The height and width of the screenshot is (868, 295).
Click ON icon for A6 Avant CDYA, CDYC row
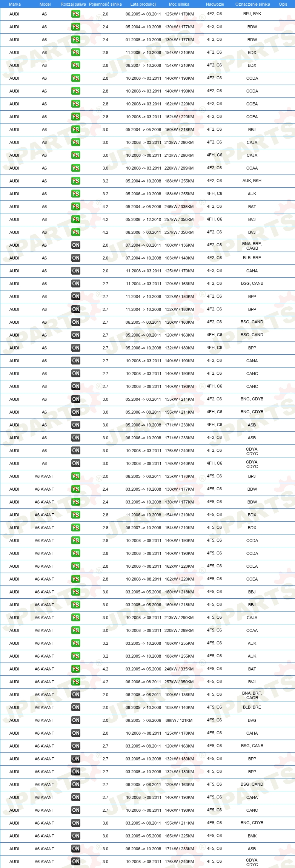click(75, 862)
